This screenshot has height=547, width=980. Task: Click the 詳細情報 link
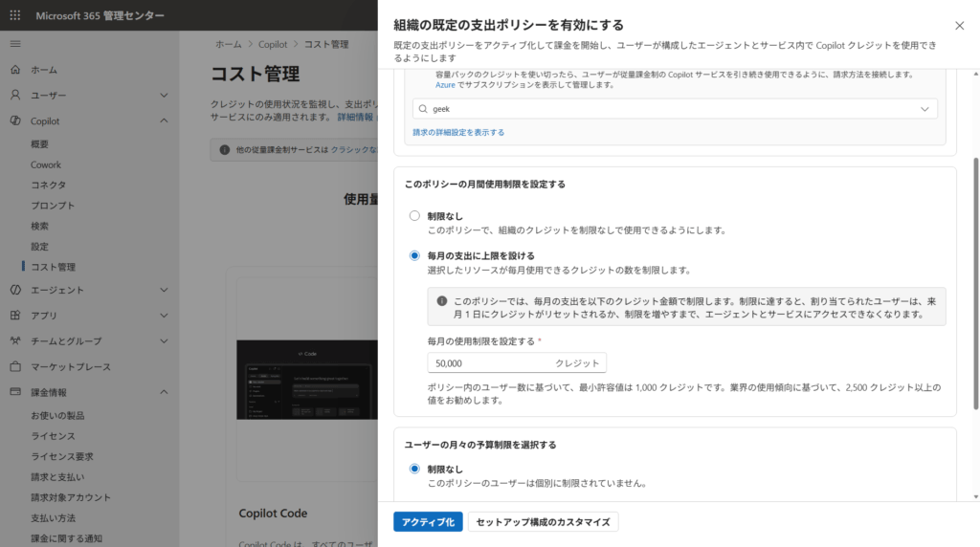355,117
